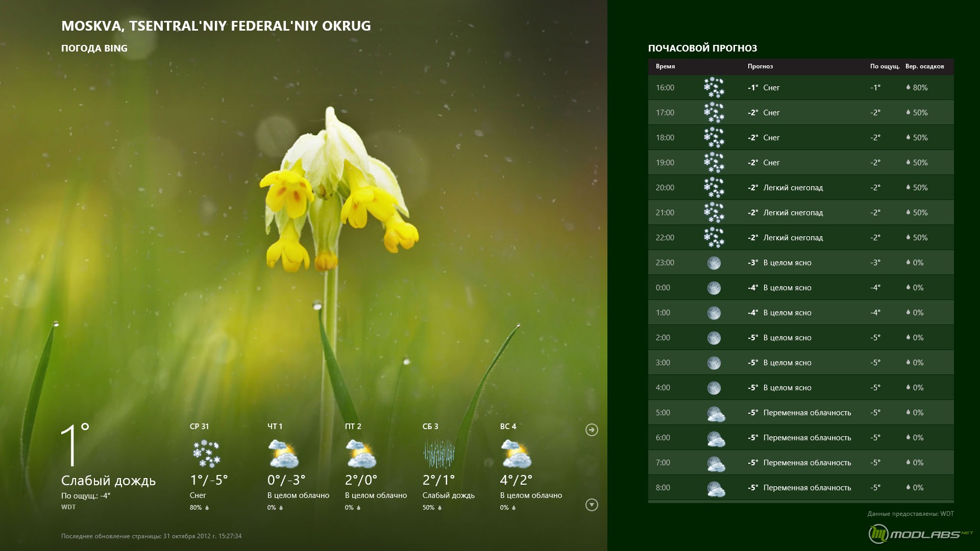Expand forecast details with down chevron
The height and width of the screenshot is (551, 980).
[592, 505]
